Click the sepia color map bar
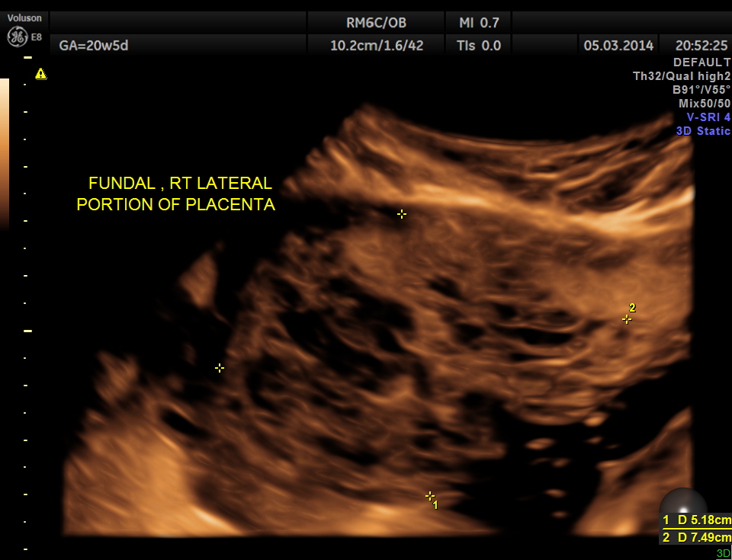Viewport: 732px width, 560px height. 5,152
